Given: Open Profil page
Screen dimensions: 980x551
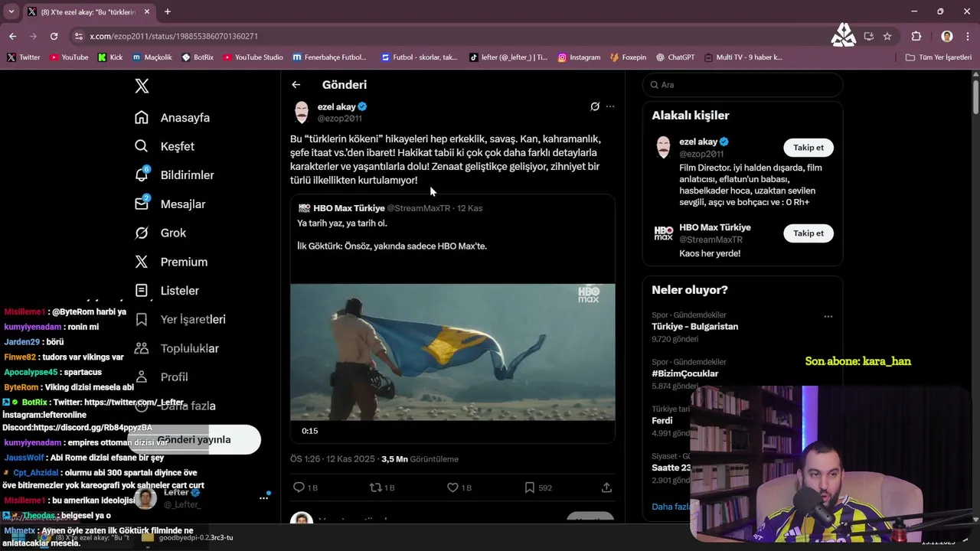Looking at the screenshot, I should click(x=162, y=377).
